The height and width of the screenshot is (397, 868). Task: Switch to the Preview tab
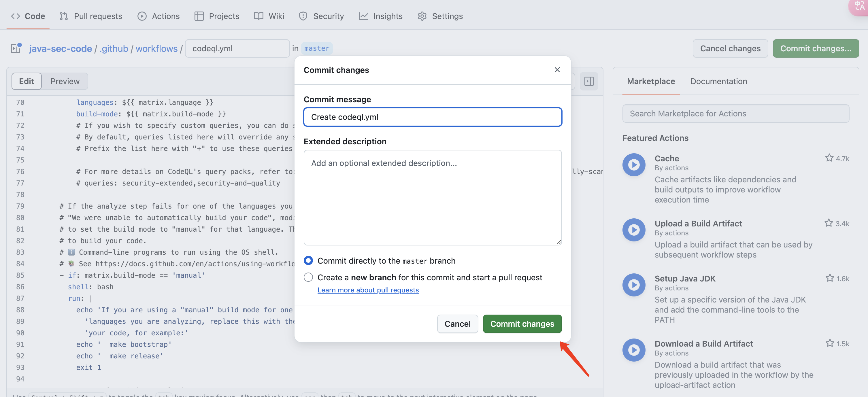click(x=65, y=81)
